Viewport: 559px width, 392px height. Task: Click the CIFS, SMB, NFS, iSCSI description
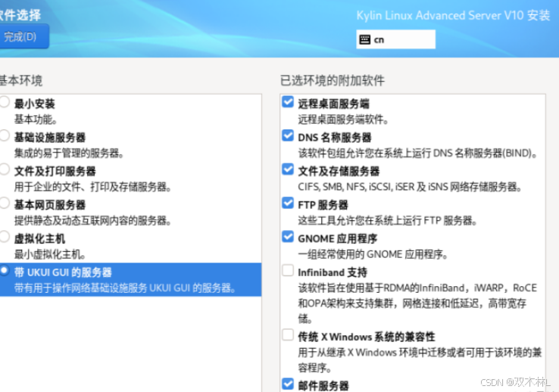tap(410, 187)
